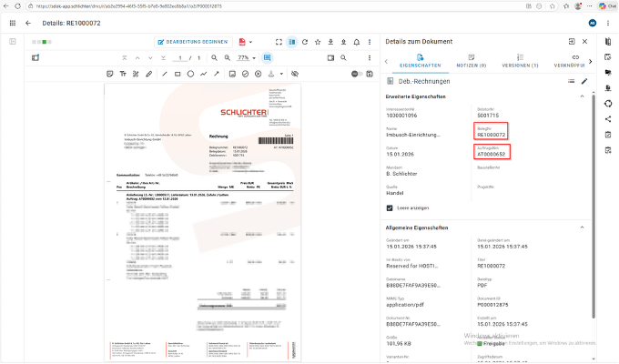Open the 77% zoom level dropdown
The height and width of the screenshot is (364, 619).
click(x=247, y=57)
